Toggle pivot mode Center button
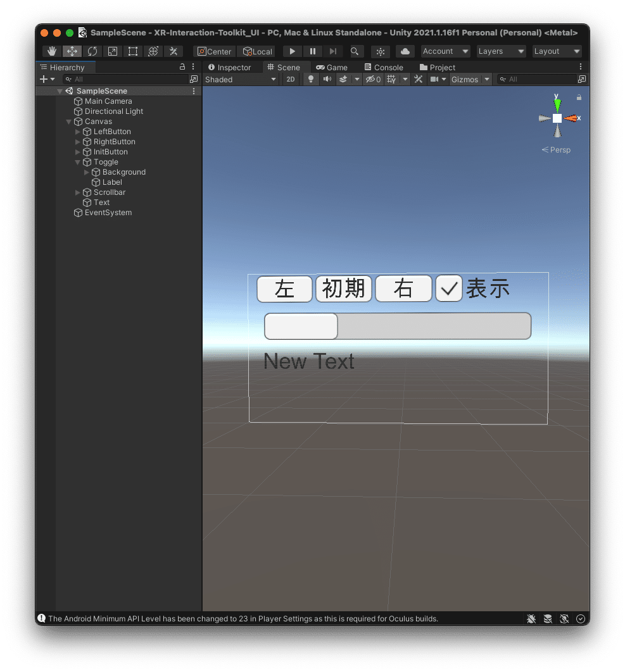 (215, 51)
